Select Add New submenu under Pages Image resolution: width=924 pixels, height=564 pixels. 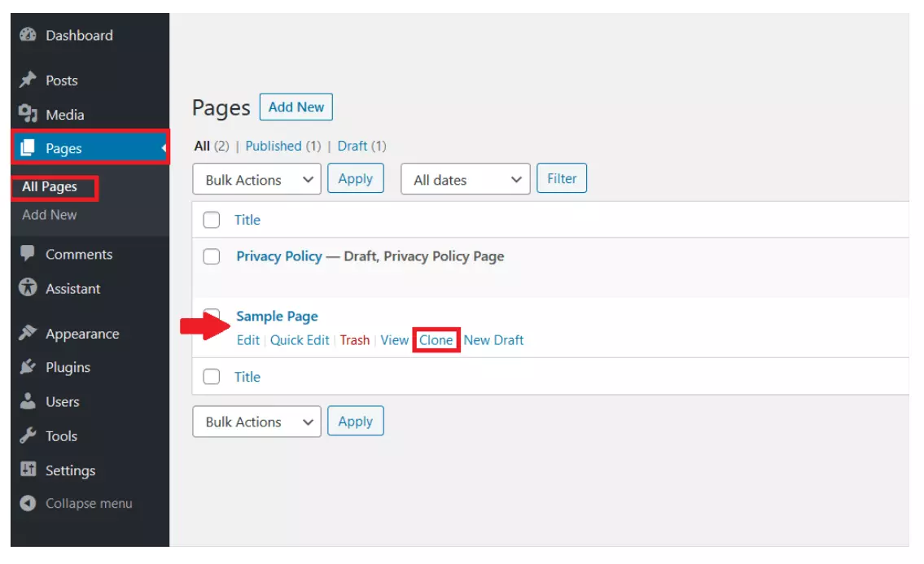click(x=50, y=215)
